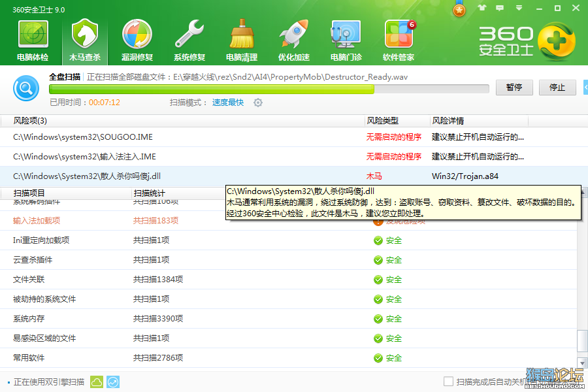
Task: Click the blue second engine icon
Action: (x=113, y=382)
